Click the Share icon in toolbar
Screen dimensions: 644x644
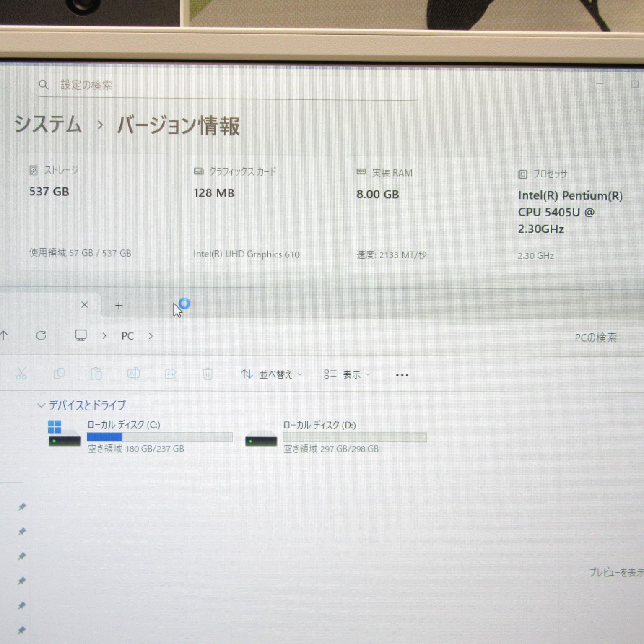(171, 374)
